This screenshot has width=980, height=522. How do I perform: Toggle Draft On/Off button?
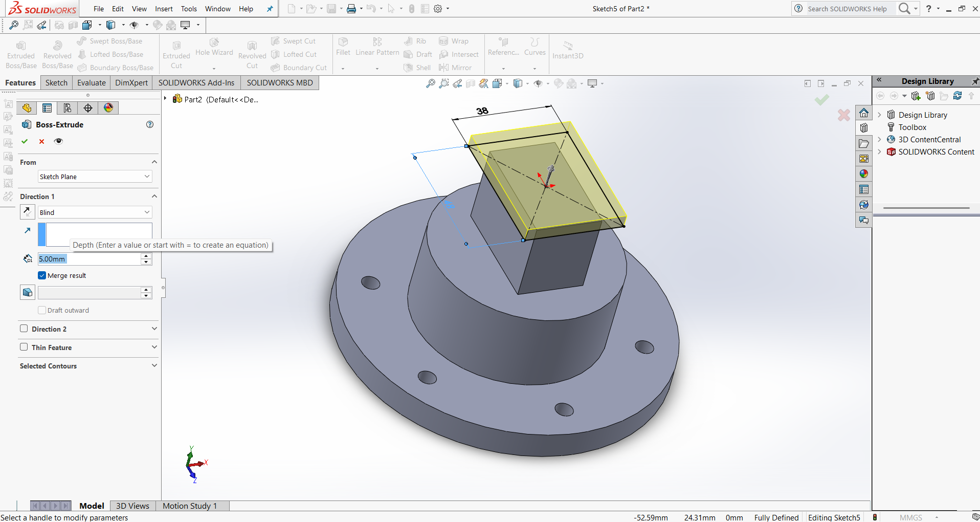coord(28,292)
